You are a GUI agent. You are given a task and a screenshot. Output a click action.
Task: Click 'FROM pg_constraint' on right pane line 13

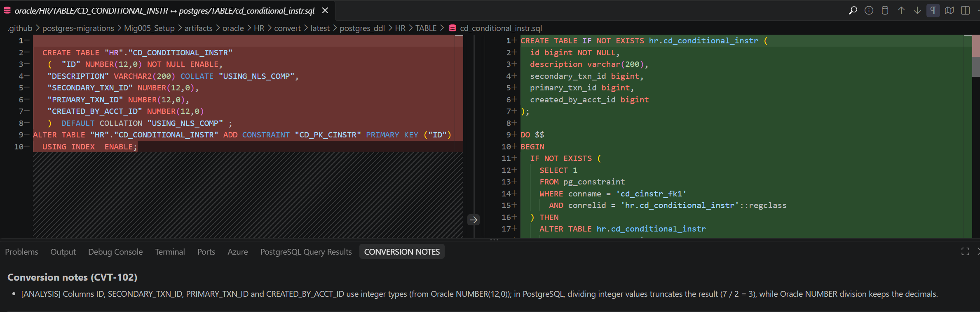[582, 182]
